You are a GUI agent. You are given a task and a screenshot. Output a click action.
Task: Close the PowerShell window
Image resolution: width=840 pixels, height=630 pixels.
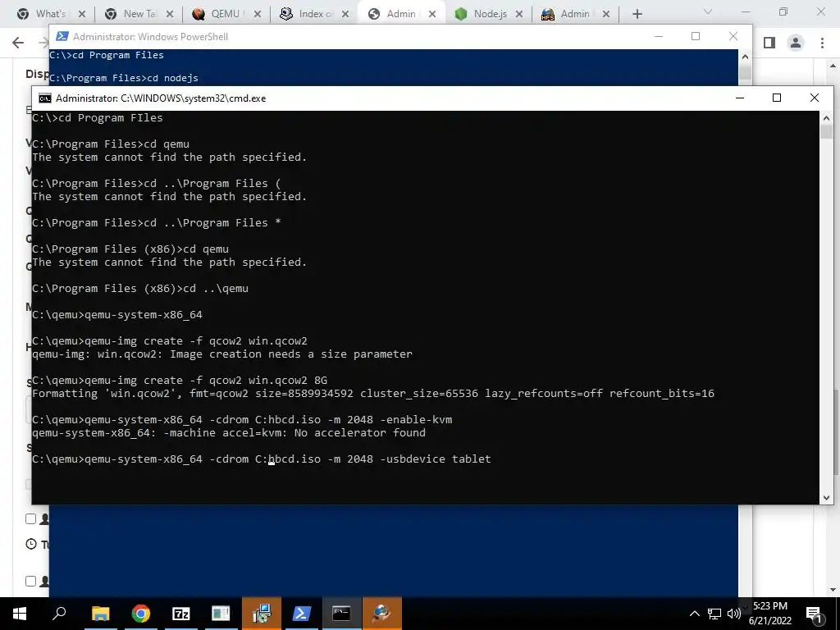pyautogui.click(x=733, y=36)
